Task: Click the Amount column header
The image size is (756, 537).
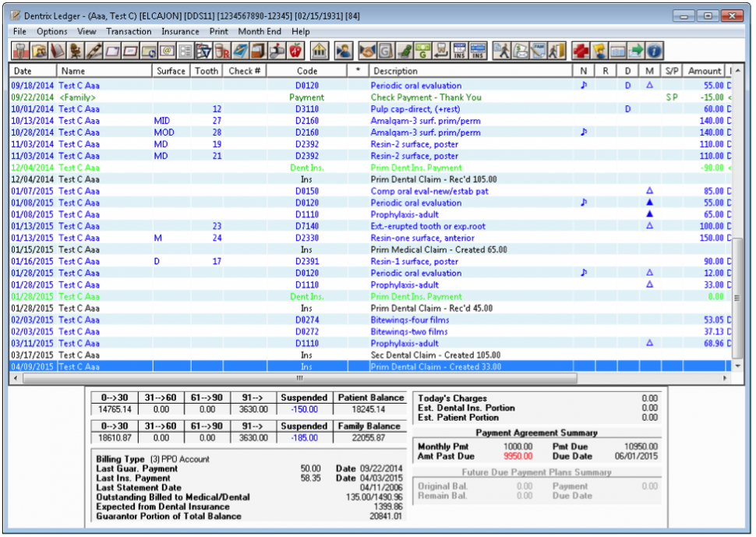Action: [704, 69]
